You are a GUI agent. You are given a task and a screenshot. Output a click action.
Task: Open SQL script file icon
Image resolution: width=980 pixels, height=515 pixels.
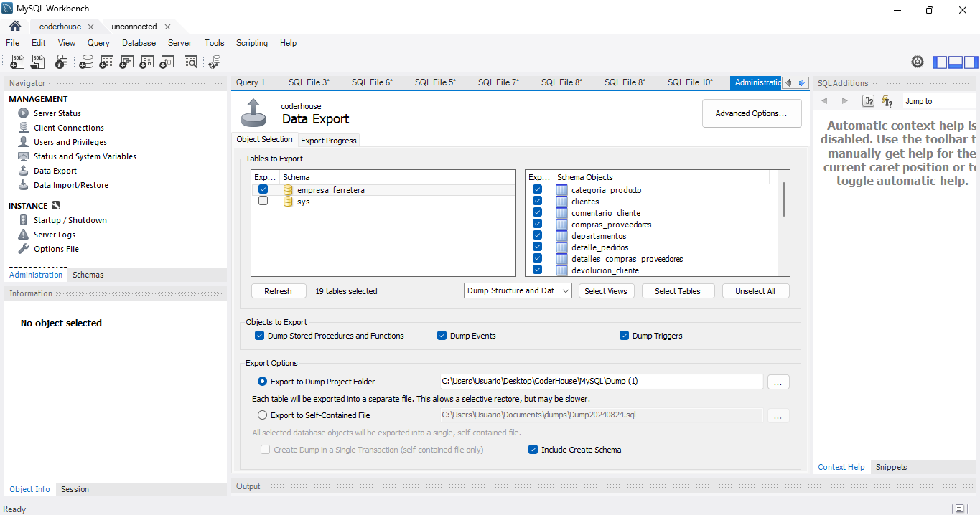coord(37,62)
